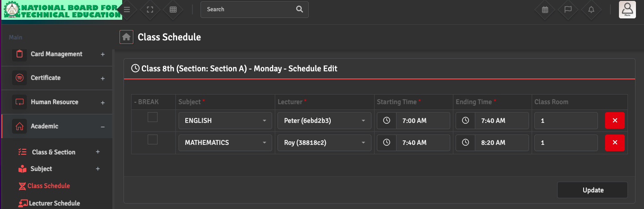Image resolution: width=644 pixels, height=209 pixels.
Task: Open the messages flag icon
Action: [x=568, y=9]
